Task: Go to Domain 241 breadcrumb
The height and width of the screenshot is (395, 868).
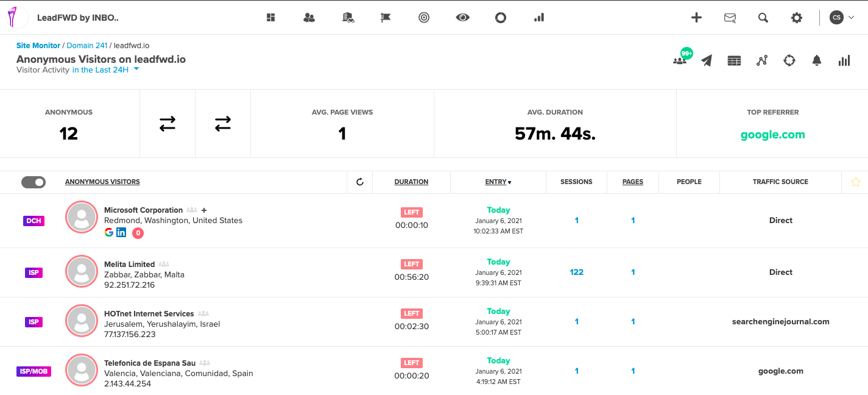Action: (x=87, y=46)
